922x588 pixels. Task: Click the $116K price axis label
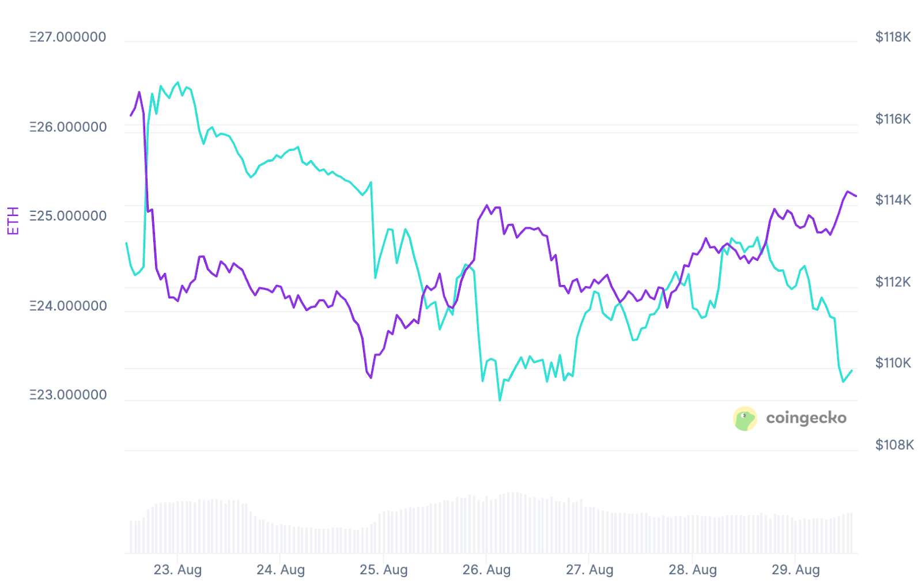(893, 119)
